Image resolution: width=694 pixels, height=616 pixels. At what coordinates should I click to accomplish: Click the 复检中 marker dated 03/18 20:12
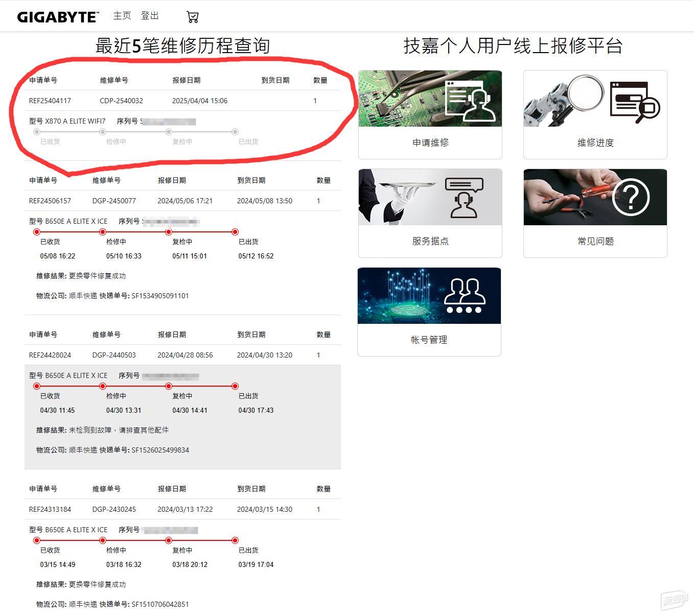[169, 540]
